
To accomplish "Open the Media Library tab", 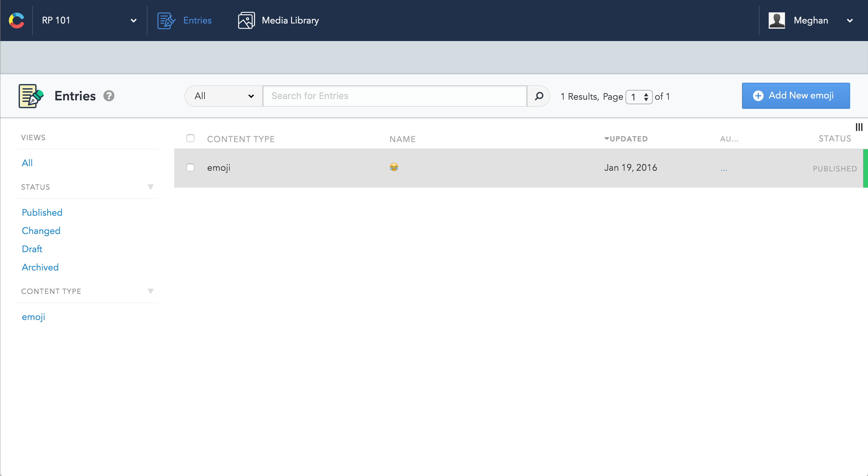I will coord(290,21).
